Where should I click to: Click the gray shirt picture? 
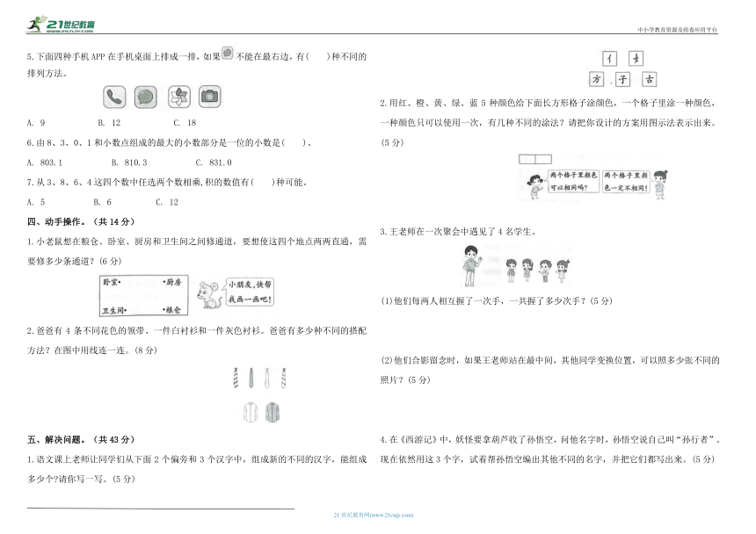pos(273,413)
